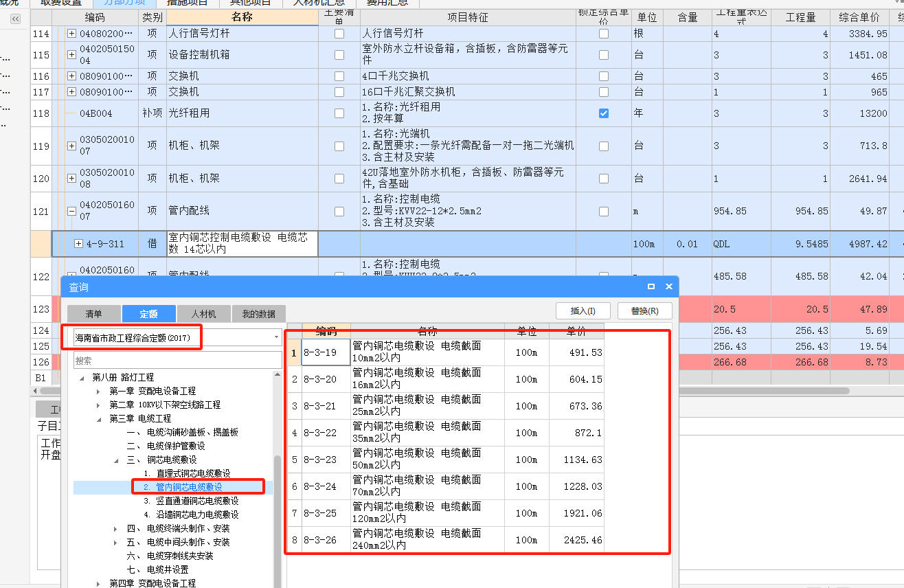The height and width of the screenshot is (588, 904).
Task: Select quota row 8-3-25 120mm2以内
Action: click(x=445, y=513)
